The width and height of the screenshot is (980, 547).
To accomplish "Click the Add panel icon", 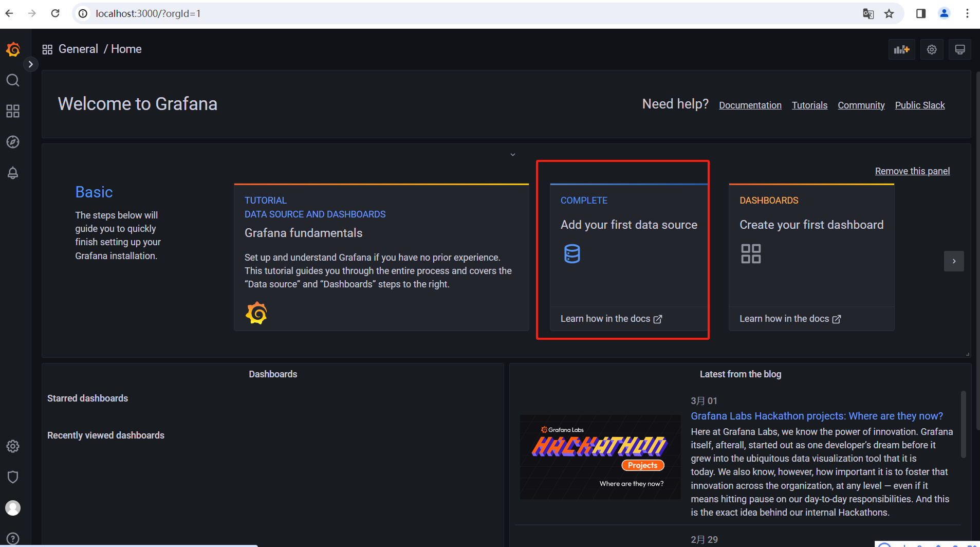I will pyautogui.click(x=902, y=49).
